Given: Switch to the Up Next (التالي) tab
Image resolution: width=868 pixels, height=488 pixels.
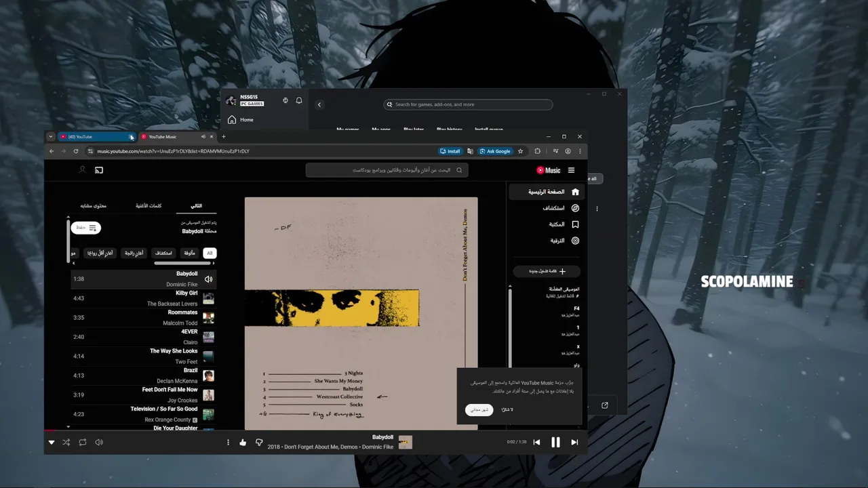Looking at the screenshot, I should [x=196, y=205].
